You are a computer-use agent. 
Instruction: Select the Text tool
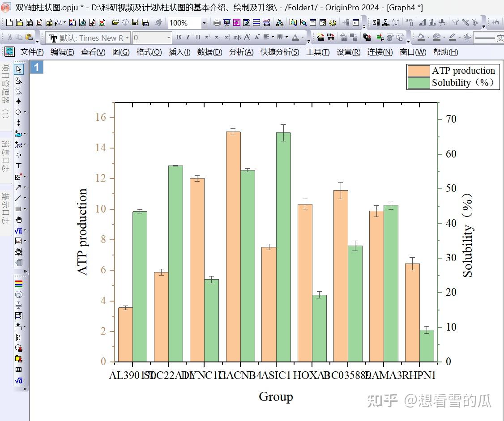coord(19,166)
